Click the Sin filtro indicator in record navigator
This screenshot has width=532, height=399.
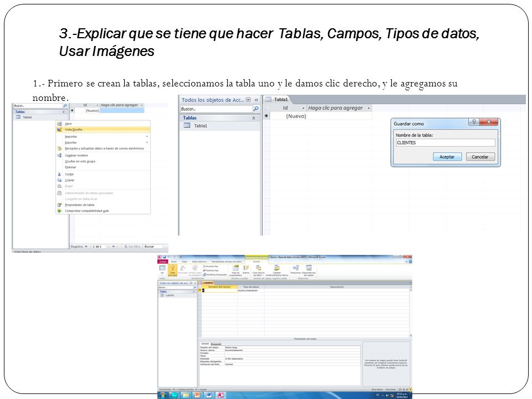click(132, 246)
